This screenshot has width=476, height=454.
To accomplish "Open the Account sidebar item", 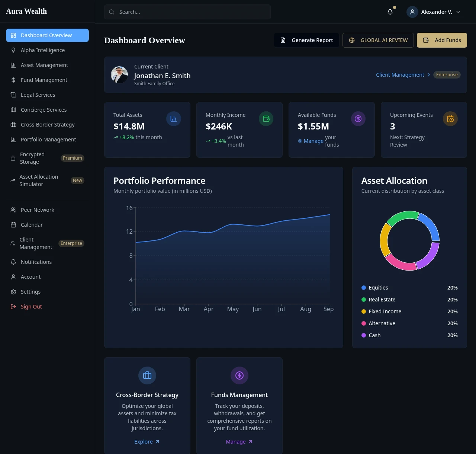I will point(47,277).
